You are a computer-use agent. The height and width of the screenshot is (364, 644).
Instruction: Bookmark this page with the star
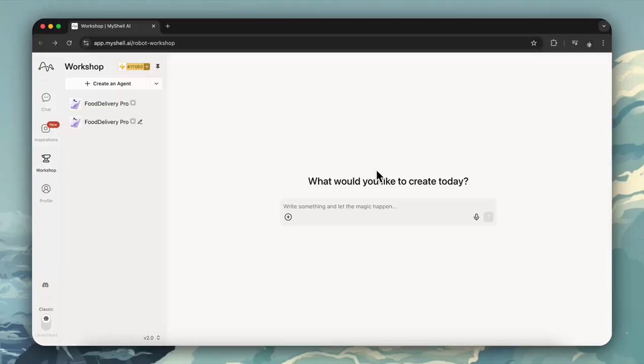coord(534,43)
